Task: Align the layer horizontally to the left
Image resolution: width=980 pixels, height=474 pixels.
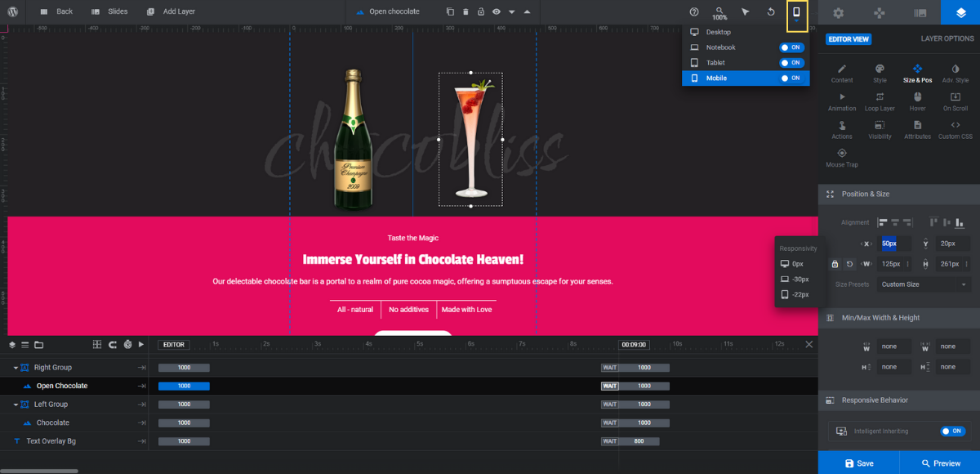Action: pos(883,222)
